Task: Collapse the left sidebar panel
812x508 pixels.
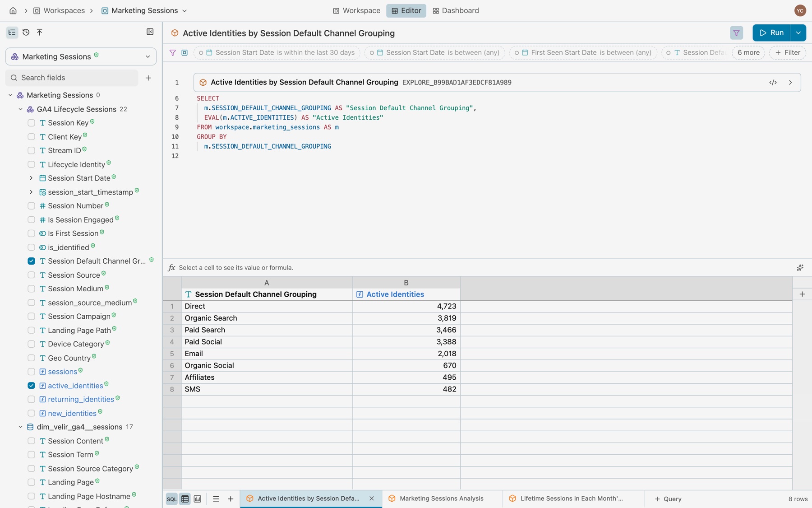Action: [150, 32]
